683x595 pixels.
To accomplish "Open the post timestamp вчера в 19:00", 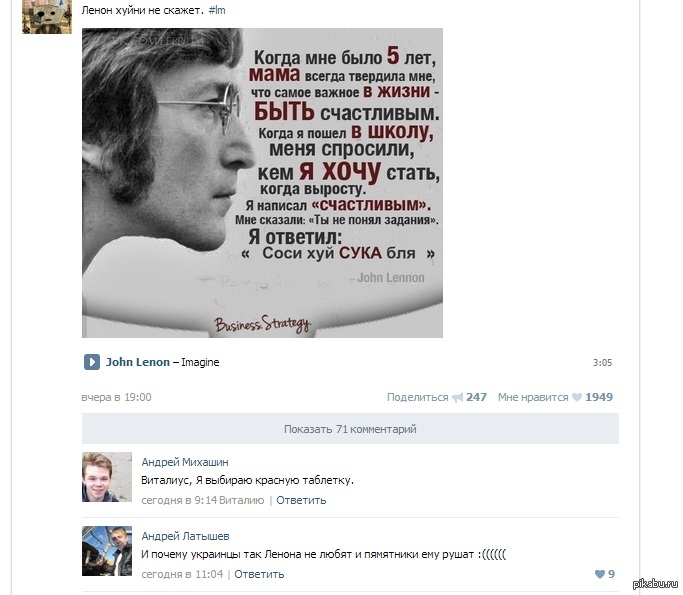I will tap(116, 397).
